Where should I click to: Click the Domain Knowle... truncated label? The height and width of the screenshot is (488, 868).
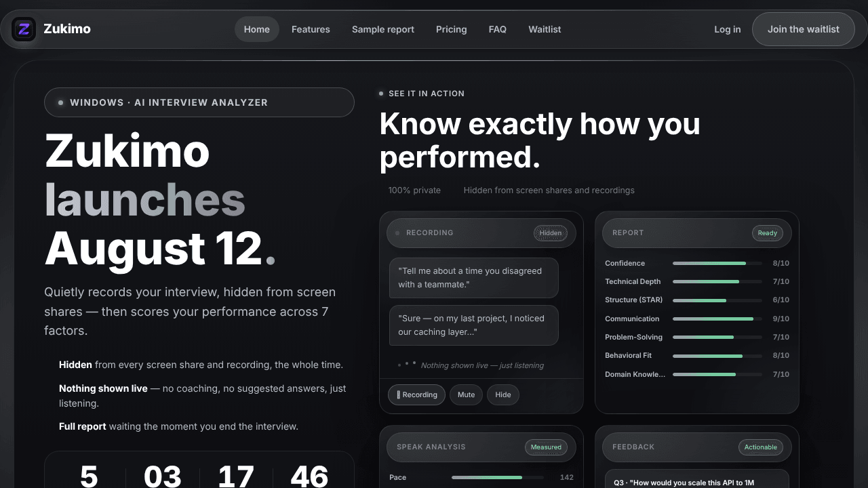click(x=635, y=374)
